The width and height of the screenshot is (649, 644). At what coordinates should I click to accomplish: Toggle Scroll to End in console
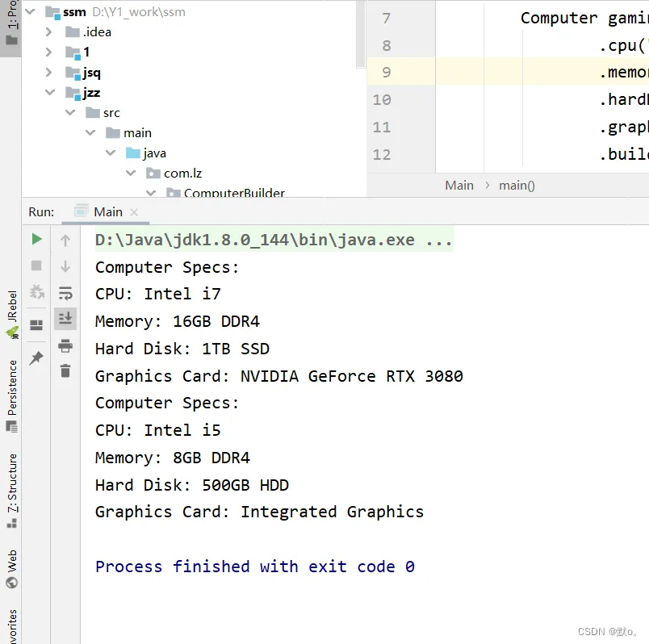coord(65,318)
